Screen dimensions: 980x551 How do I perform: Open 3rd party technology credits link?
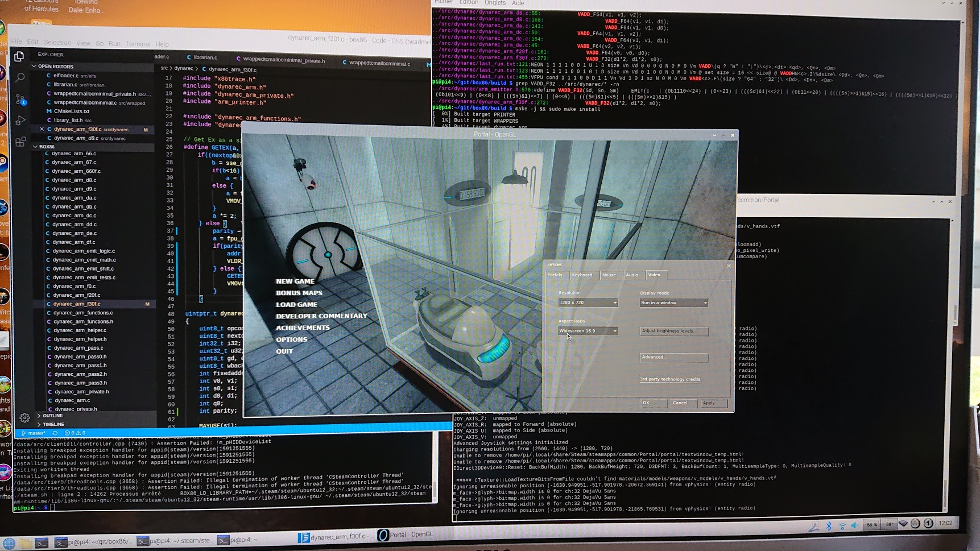[670, 379]
